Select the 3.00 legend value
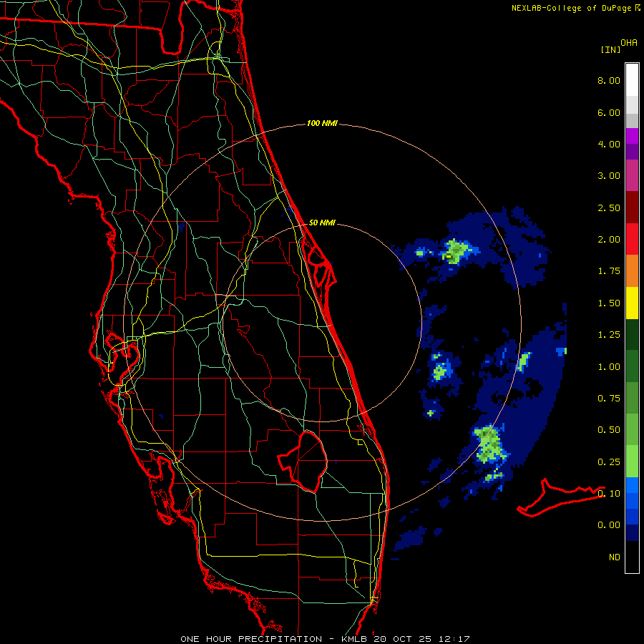 [x=609, y=176]
